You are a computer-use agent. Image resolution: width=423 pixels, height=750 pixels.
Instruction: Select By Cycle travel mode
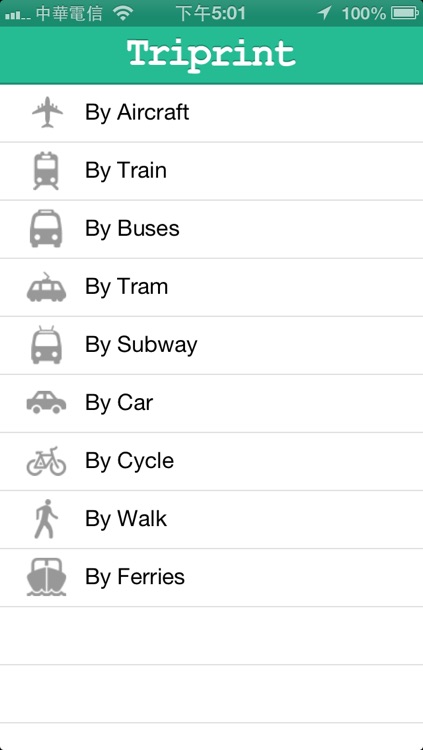click(212, 462)
